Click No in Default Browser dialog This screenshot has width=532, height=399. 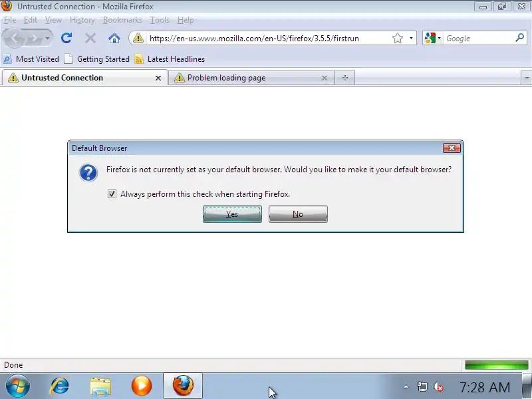(298, 214)
